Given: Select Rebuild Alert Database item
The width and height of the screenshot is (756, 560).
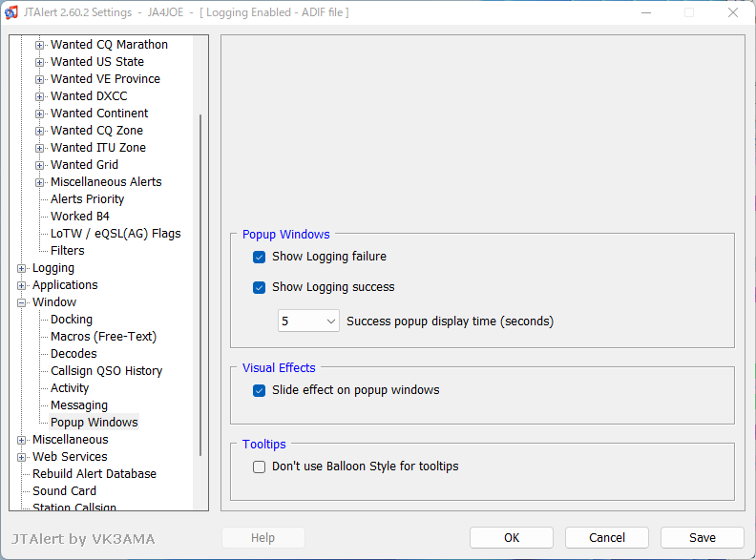Looking at the screenshot, I should (94, 474).
